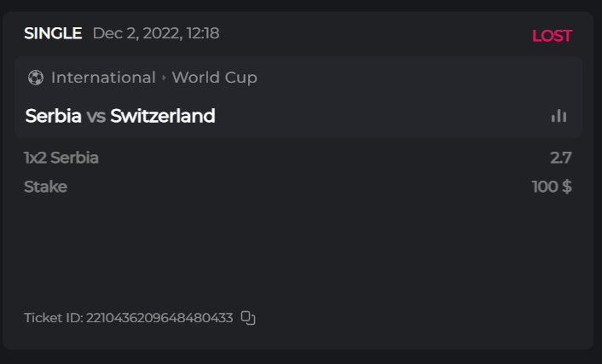Click the 2.7 odds value

[x=561, y=158]
